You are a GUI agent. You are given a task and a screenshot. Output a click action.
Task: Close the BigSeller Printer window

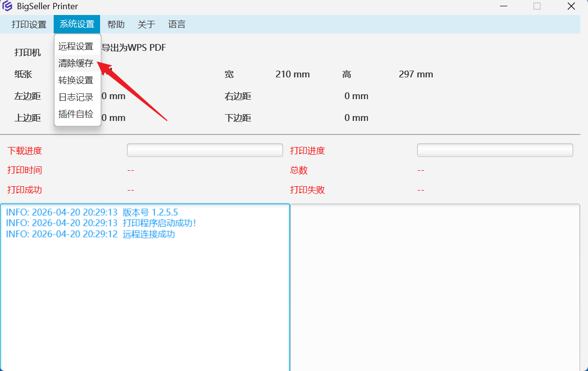(571, 6)
